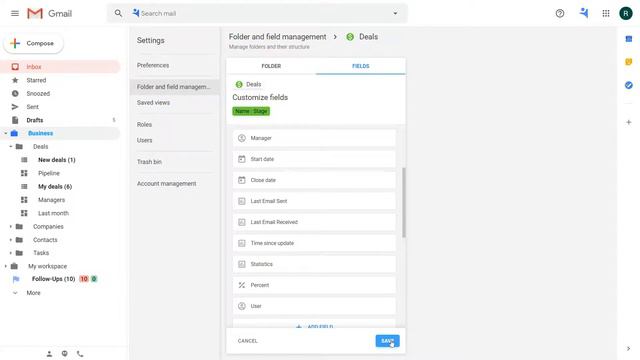This screenshot has height=360, width=640.
Task: Expand the Companies folder arrow
Action: [x=11, y=227]
